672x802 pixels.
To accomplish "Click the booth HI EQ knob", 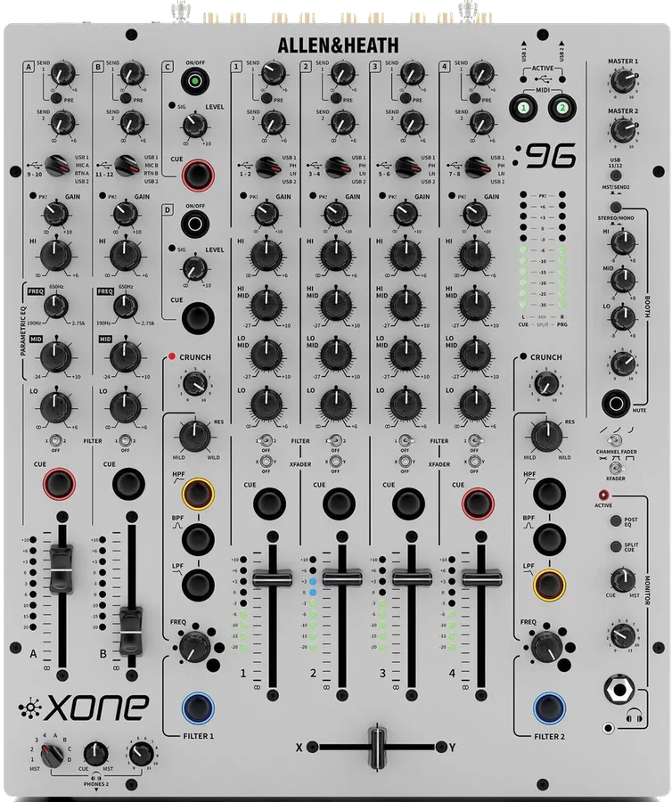I will tap(622, 241).
